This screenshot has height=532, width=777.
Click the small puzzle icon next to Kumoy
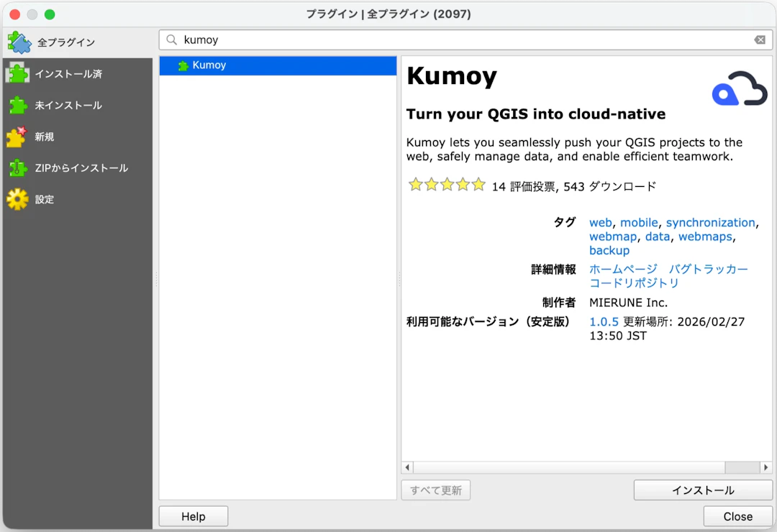(183, 65)
